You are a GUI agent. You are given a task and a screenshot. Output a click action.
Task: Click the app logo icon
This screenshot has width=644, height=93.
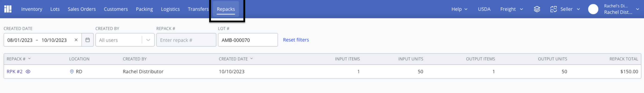click(8, 9)
